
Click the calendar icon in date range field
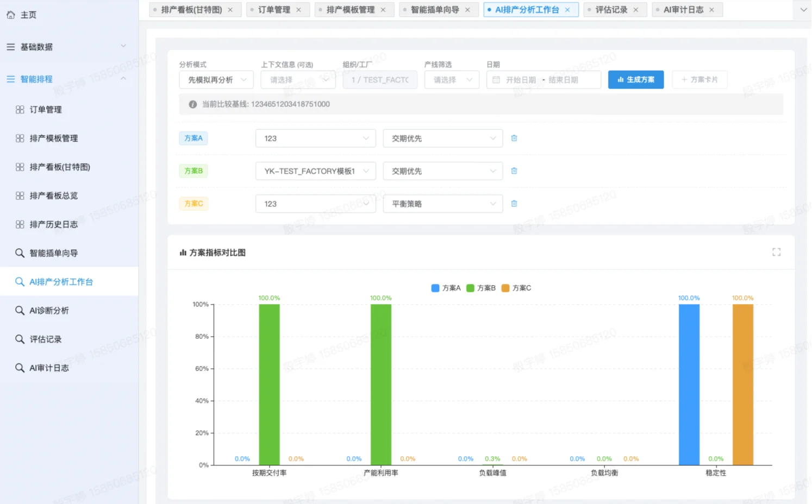(496, 80)
